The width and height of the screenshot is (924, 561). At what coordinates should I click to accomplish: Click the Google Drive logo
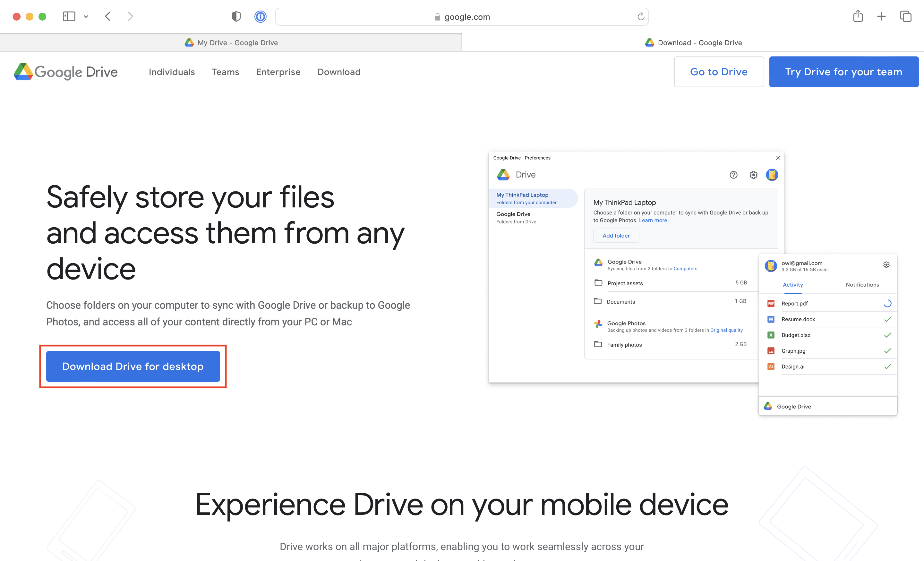(66, 72)
